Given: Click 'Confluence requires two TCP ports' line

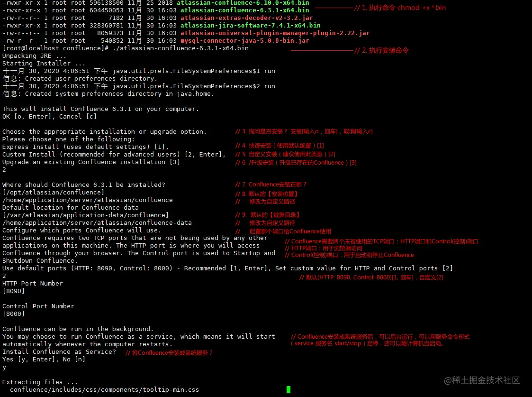Looking at the screenshot, I should click(135, 238).
